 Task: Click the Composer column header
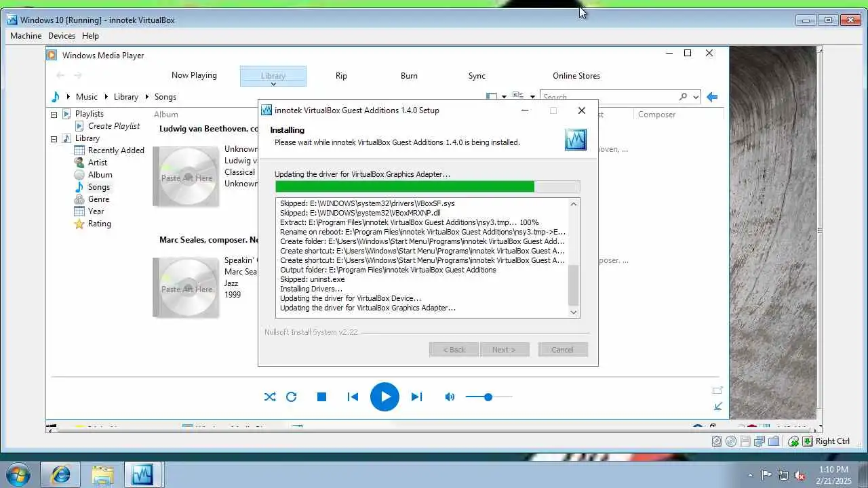(x=656, y=115)
